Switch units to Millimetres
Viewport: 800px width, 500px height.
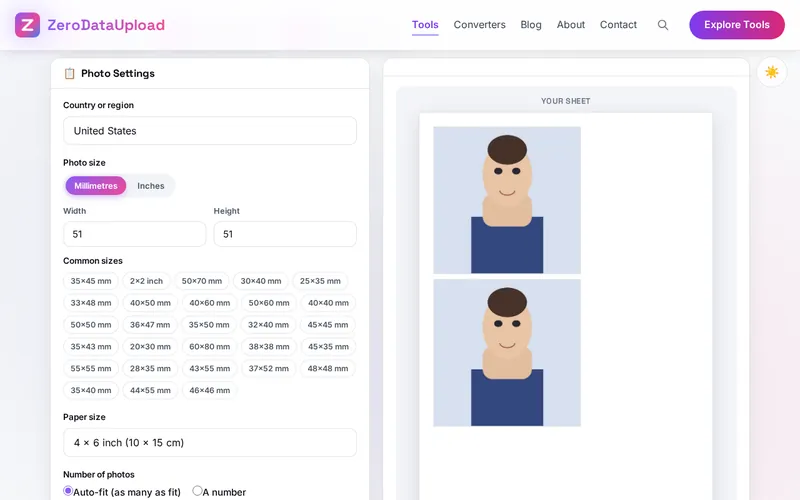pyautogui.click(x=96, y=186)
